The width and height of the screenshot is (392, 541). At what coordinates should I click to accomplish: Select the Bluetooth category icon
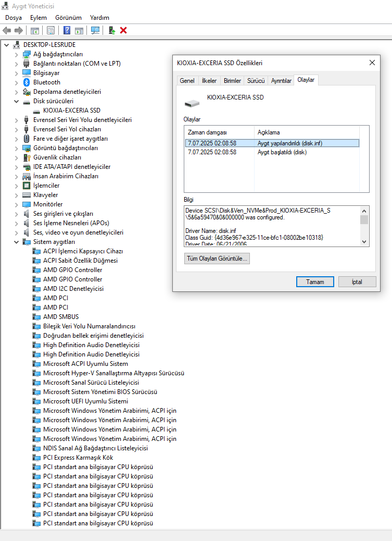[x=27, y=82]
